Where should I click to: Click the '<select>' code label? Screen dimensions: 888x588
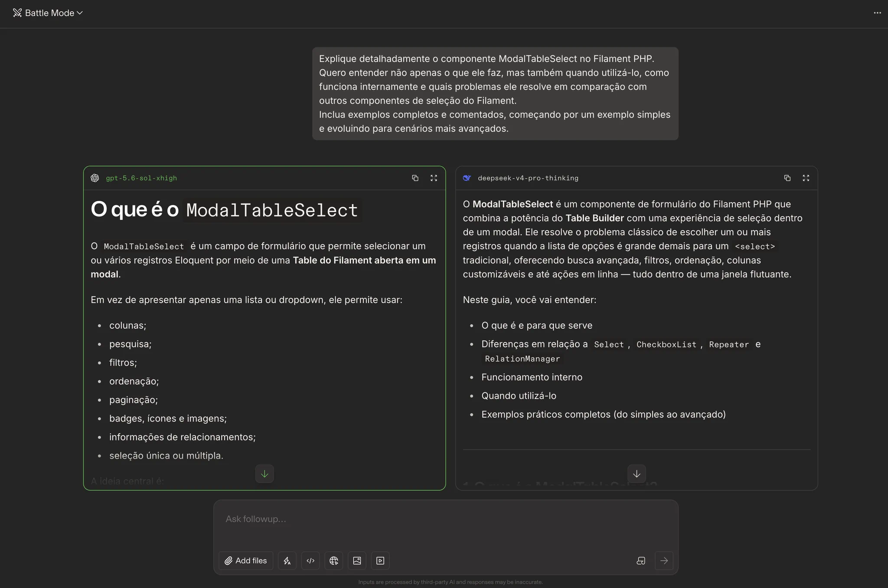[x=754, y=247]
